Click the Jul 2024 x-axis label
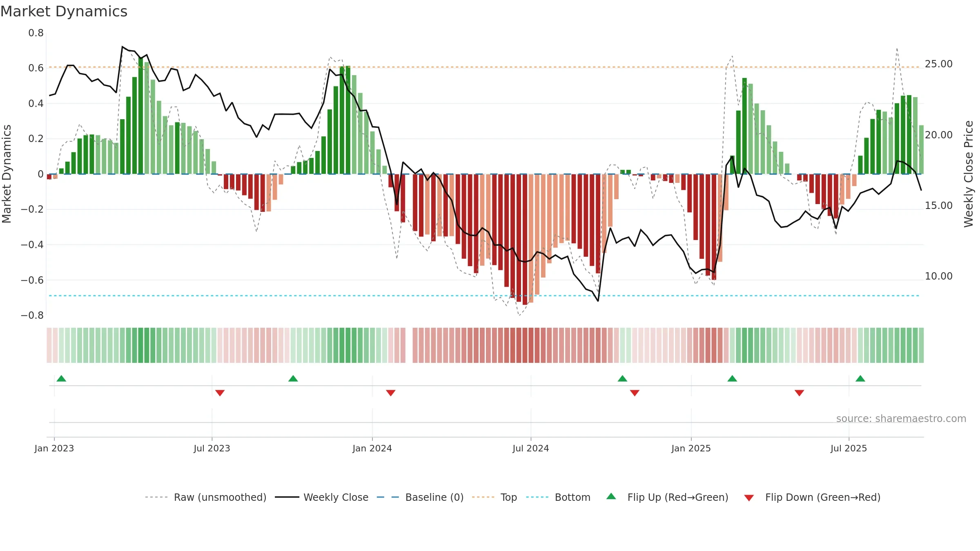This screenshot has height=551, width=980. point(531,448)
